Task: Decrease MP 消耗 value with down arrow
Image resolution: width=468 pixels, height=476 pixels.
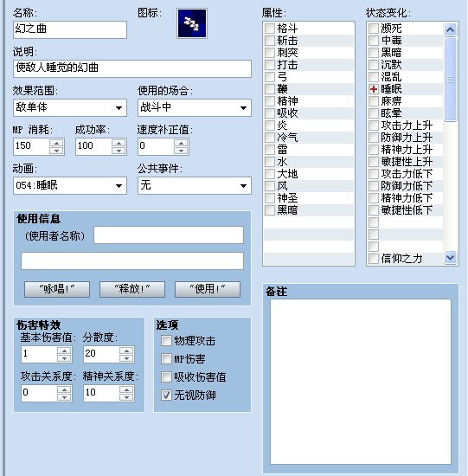Action: (56, 151)
